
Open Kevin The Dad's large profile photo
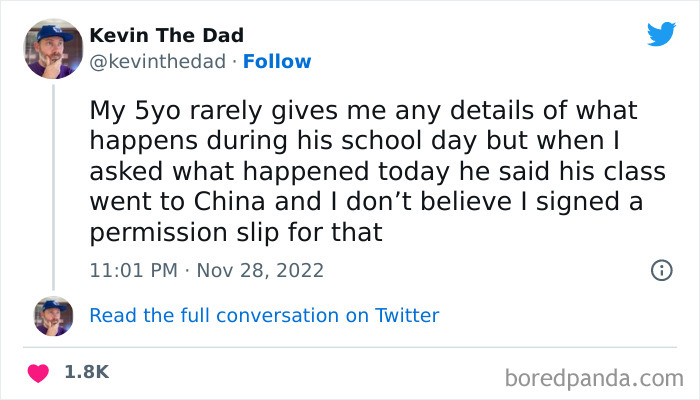click(53, 48)
